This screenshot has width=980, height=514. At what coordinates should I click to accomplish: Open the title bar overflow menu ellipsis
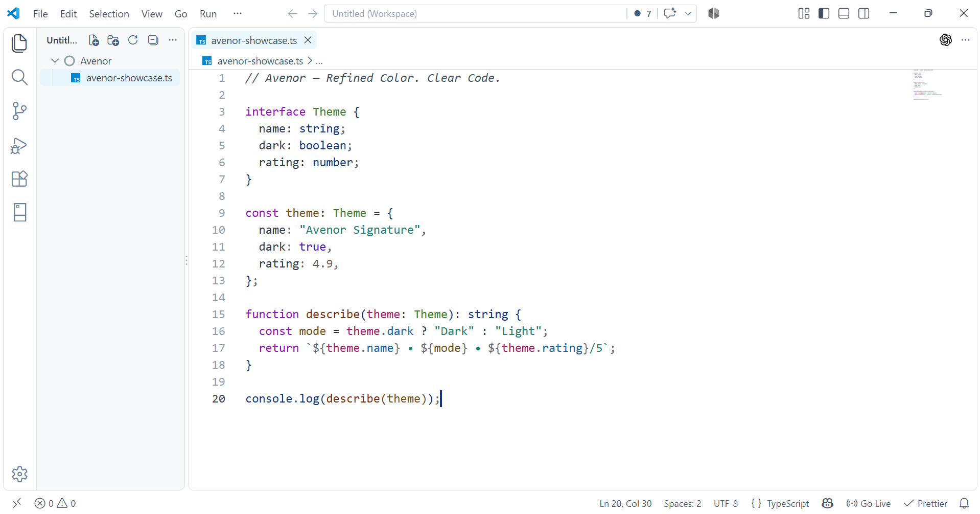(238, 14)
